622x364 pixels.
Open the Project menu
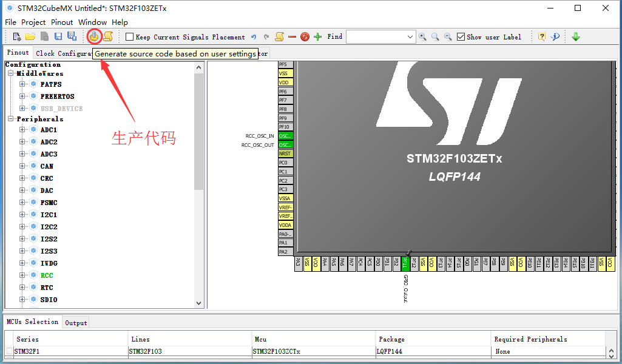(x=33, y=22)
